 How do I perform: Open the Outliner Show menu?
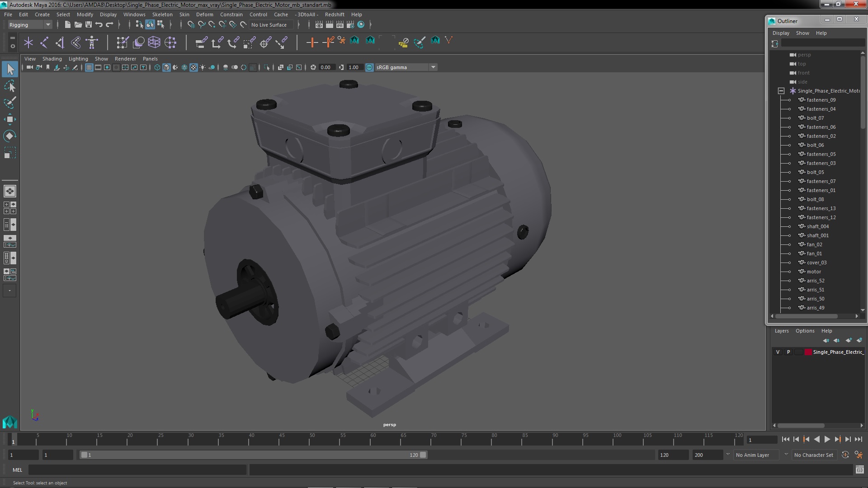802,33
